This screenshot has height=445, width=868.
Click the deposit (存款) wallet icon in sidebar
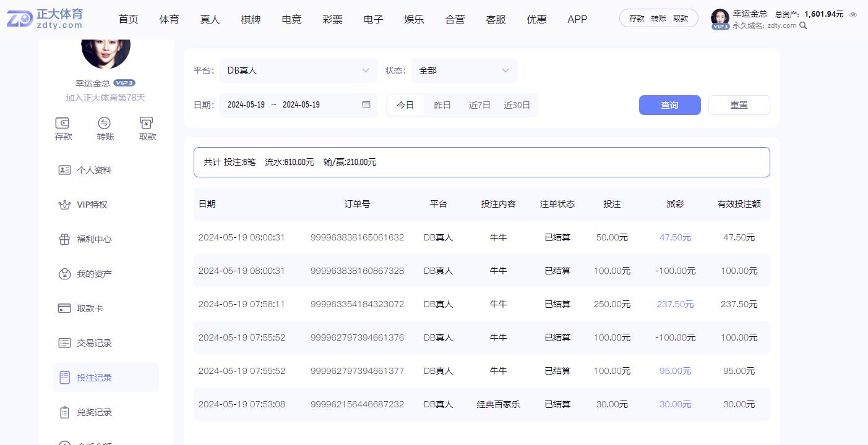pyautogui.click(x=62, y=123)
